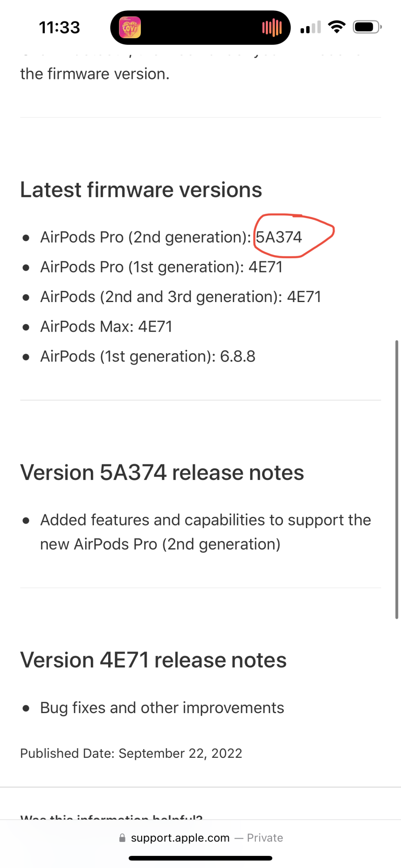Tap the support.apple.com address text

[180, 838]
